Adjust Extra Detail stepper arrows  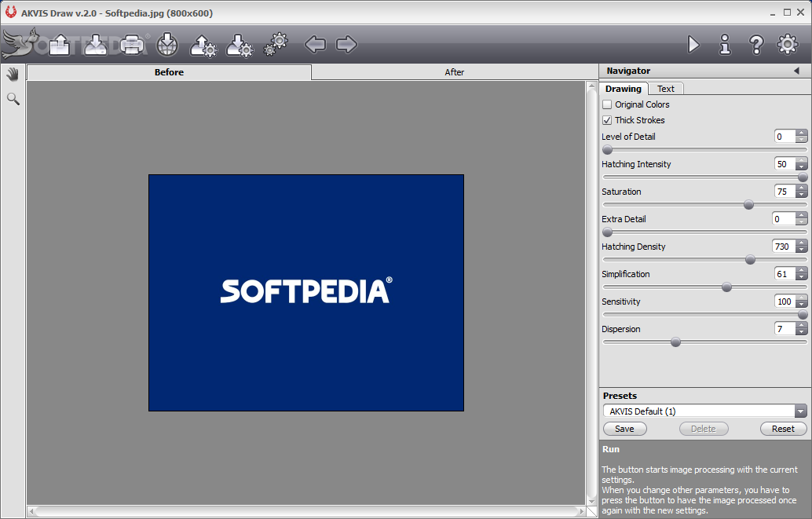[x=802, y=219]
